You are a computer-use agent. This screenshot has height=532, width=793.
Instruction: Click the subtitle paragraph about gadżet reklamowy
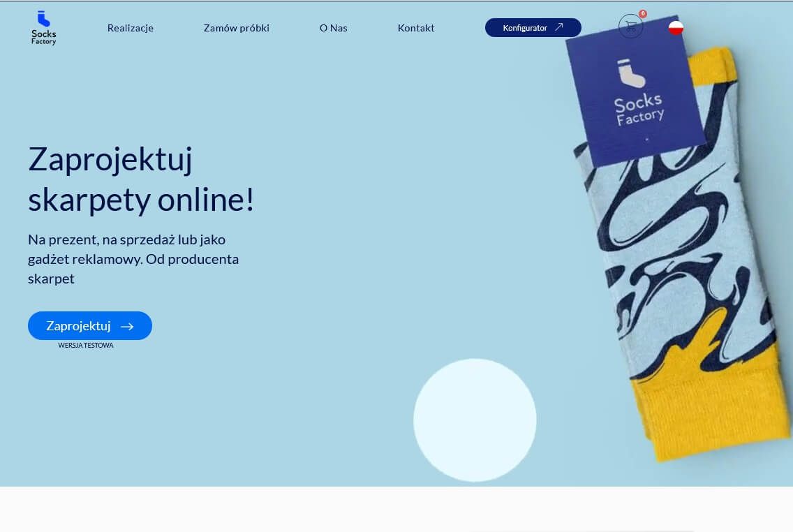pyautogui.click(x=133, y=259)
